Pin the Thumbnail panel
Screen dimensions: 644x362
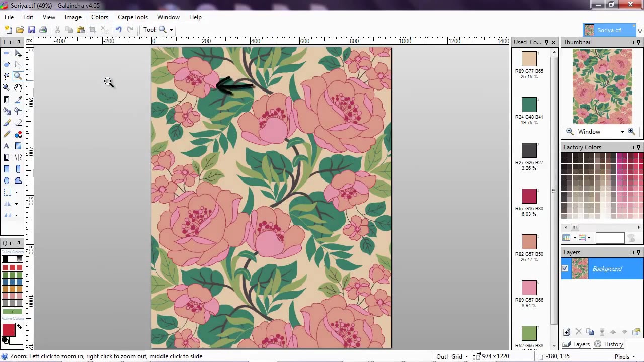(639, 42)
